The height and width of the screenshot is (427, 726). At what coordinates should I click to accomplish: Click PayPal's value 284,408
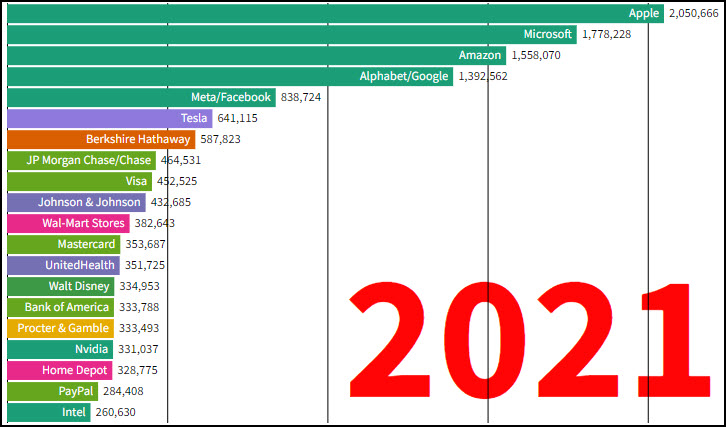[123, 391]
